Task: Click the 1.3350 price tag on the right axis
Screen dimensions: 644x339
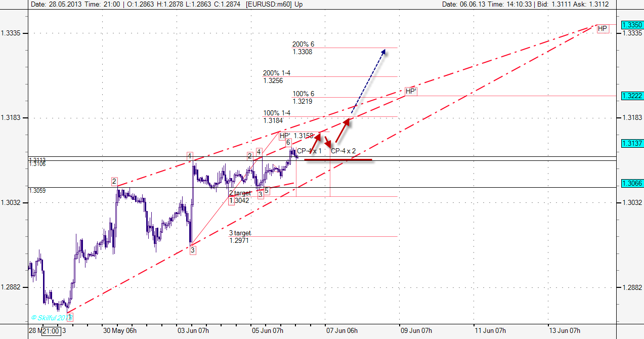Action: tap(632, 25)
